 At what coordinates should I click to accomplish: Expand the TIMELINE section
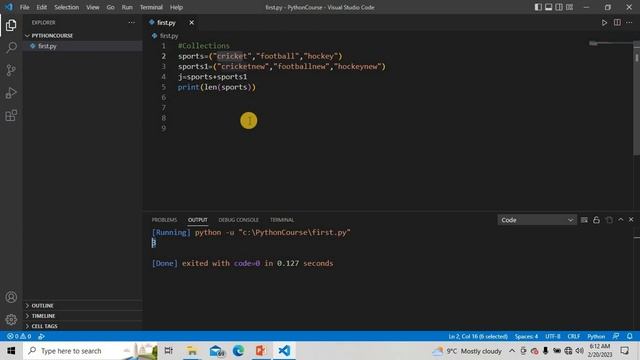pyautogui.click(x=83, y=316)
